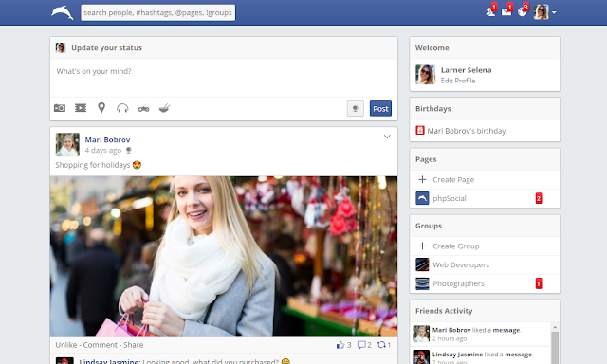Expand the post options chevron
This screenshot has height=364, width=607.
click(x=387, y=136)
